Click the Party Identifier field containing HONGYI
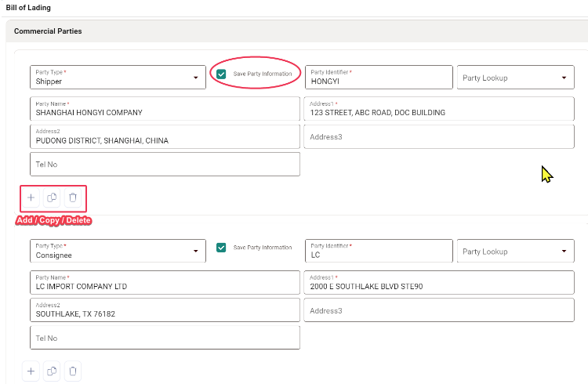 (x=378, y=77)
